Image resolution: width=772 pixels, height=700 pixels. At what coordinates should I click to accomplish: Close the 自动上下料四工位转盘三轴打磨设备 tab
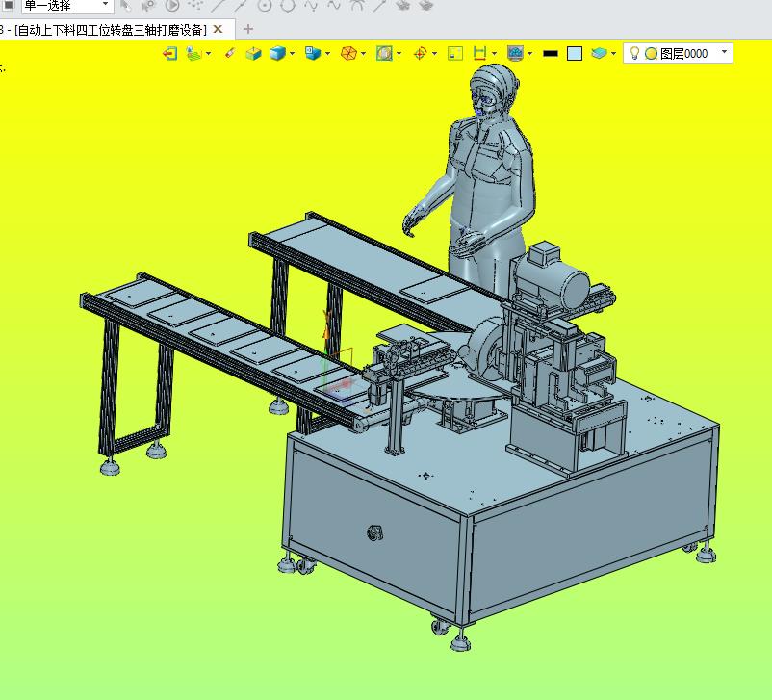[218, 30]
